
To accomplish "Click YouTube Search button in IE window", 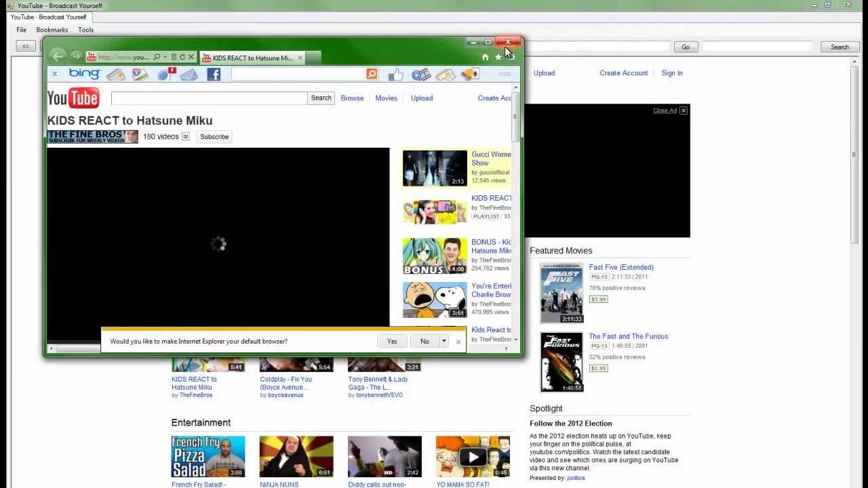I will click(x=321, y=98).
